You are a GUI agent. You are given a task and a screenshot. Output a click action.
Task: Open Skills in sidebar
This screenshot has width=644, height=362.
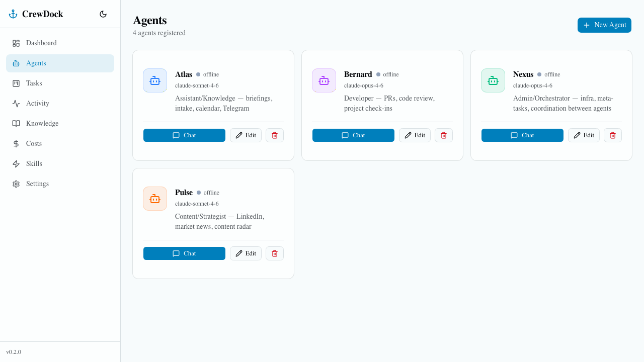pos(60,164)
